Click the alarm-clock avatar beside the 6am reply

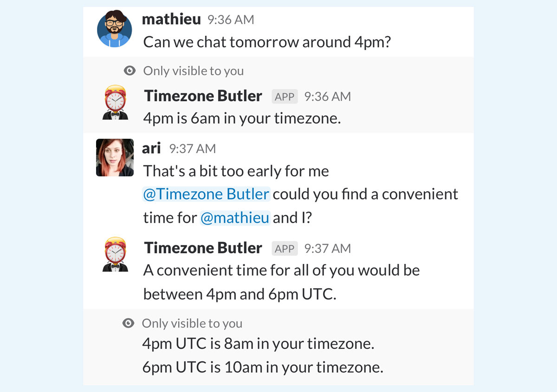tap(115, 103)
